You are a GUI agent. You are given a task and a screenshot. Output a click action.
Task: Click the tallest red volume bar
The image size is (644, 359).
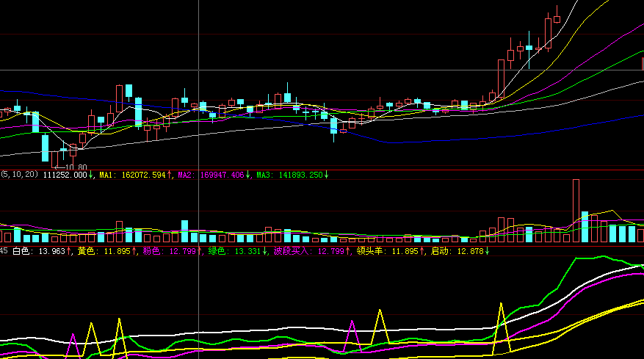(576, 211)
